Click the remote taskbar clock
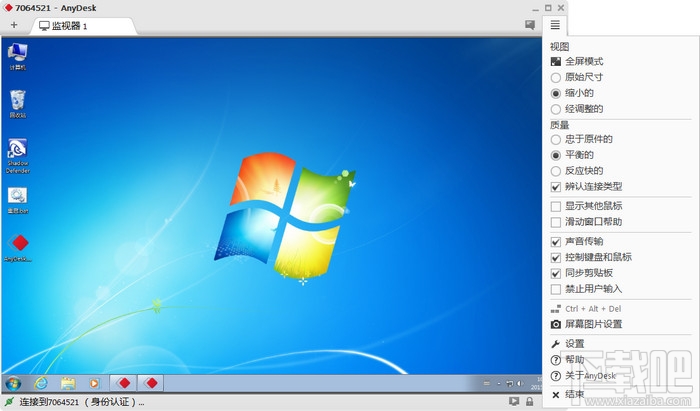The width and height of the screenshot is (700, 411). coord(536,383)
